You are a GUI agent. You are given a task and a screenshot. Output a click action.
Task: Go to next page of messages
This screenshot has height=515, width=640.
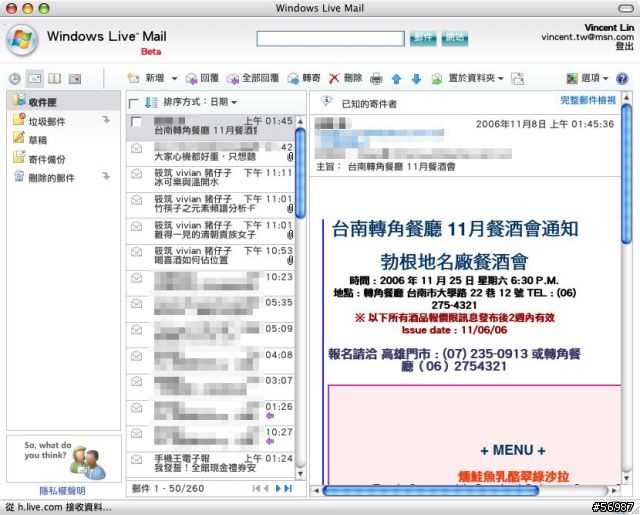(x=278, y=488)
